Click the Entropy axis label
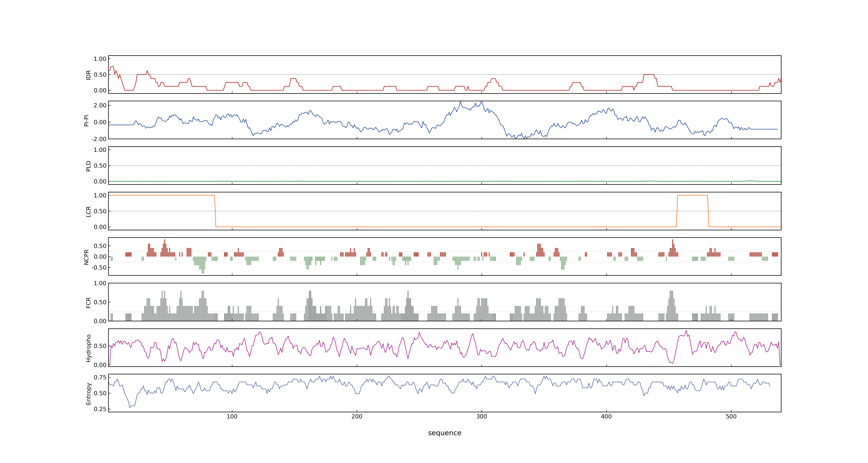Viewport: 868px width, 463px height. pyautogui.click(x=89, y=394)
